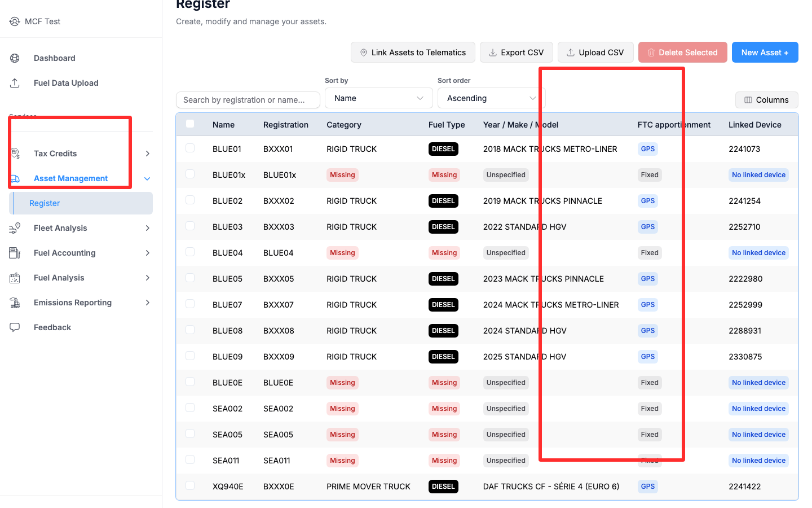Open the Dashboard via its globe icon
The image size is (812, 508).
[x=15, y=58]
